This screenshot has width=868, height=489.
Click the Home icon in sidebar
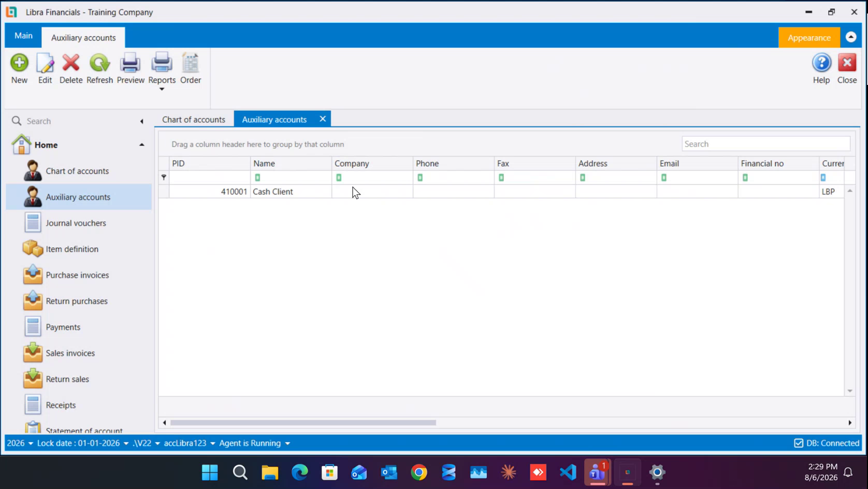tap(21, 145)
